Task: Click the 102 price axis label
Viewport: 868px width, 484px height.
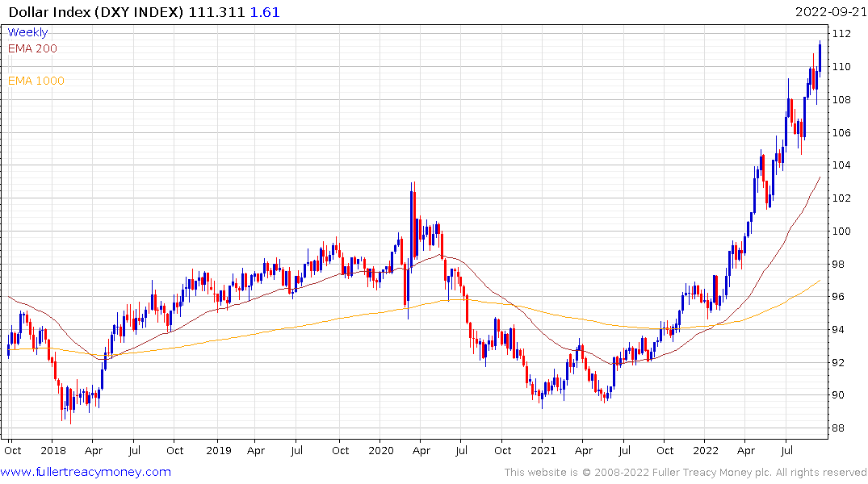Action: (841, 198)
